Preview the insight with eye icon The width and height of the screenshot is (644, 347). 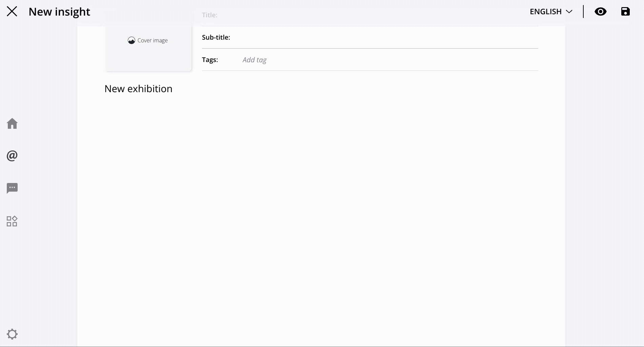click(x=600, y=12)
